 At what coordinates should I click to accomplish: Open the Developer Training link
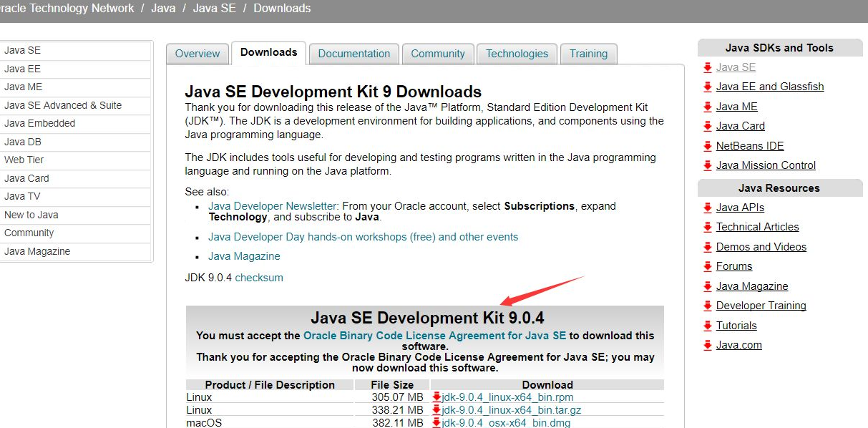click(761, 306)
